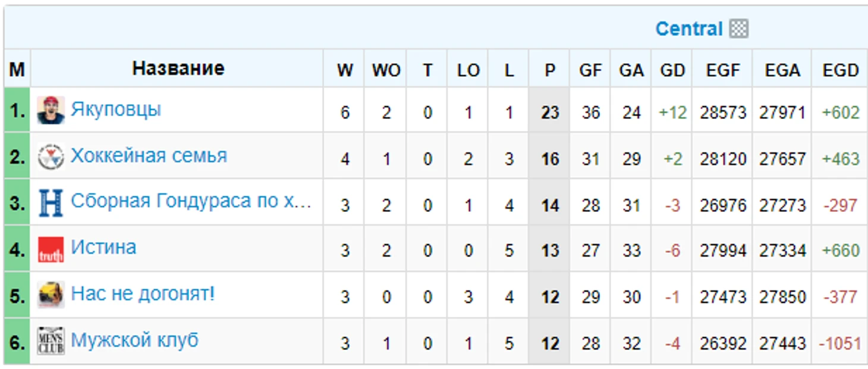Open the Хоккейная семья team link

pyautogui.click(x=149, y=156)
